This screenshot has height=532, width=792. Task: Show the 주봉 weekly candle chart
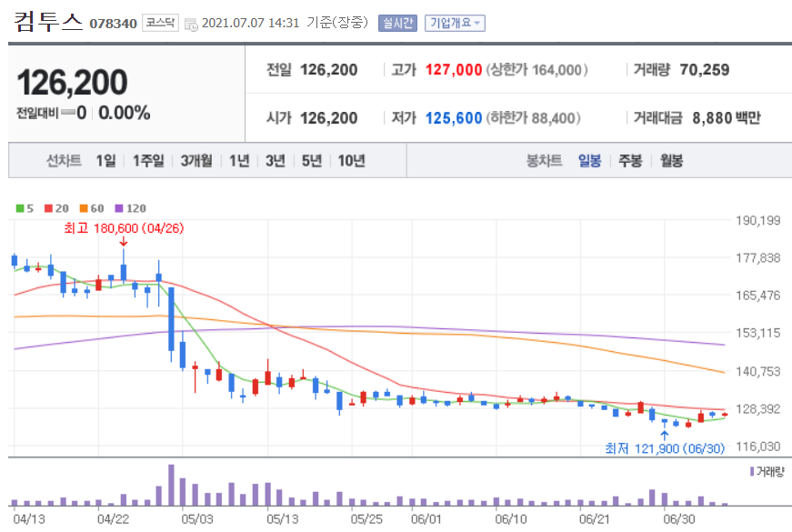(x=630, y=161)
